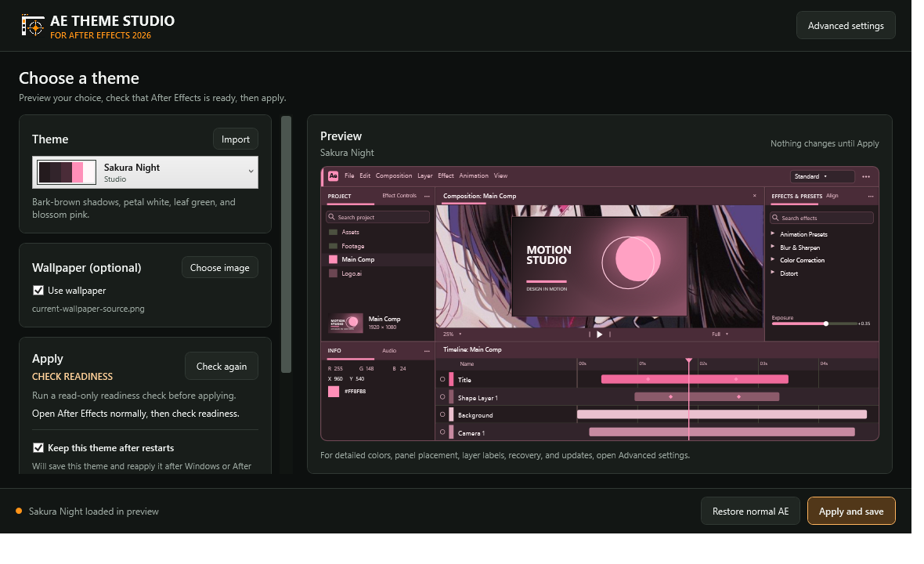Open Advanced settings
924x564 pixels.
pos(846,25)
